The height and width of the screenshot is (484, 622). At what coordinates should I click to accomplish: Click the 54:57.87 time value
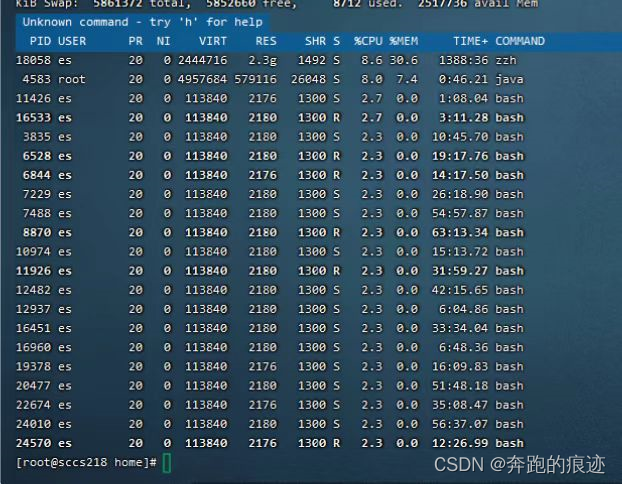(x=460, y=213)
